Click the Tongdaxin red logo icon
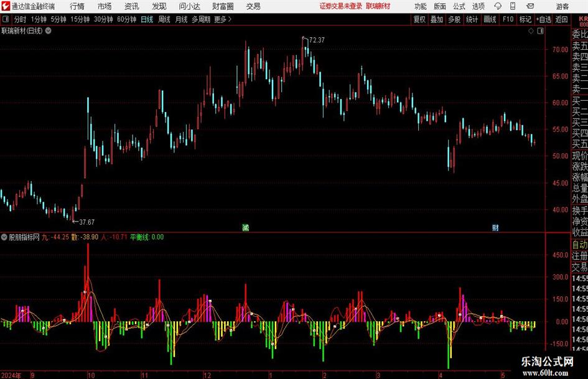 [x=6, y=6]
